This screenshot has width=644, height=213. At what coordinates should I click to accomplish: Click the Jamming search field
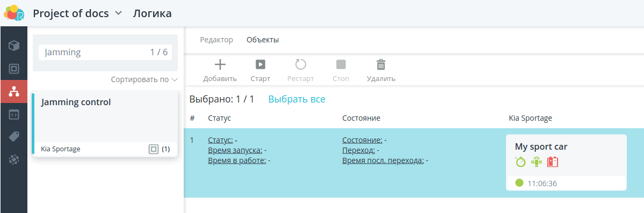[105, 52]
